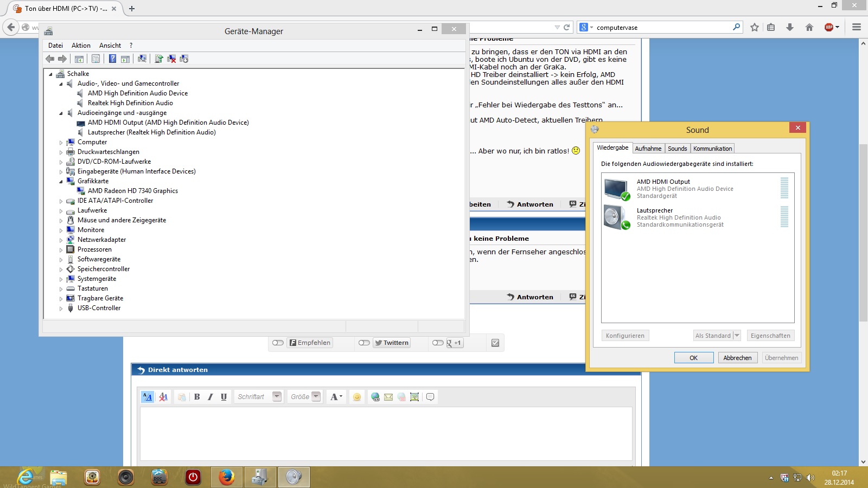Insert quote bubble icon in editor

click(x=430, y=397)
